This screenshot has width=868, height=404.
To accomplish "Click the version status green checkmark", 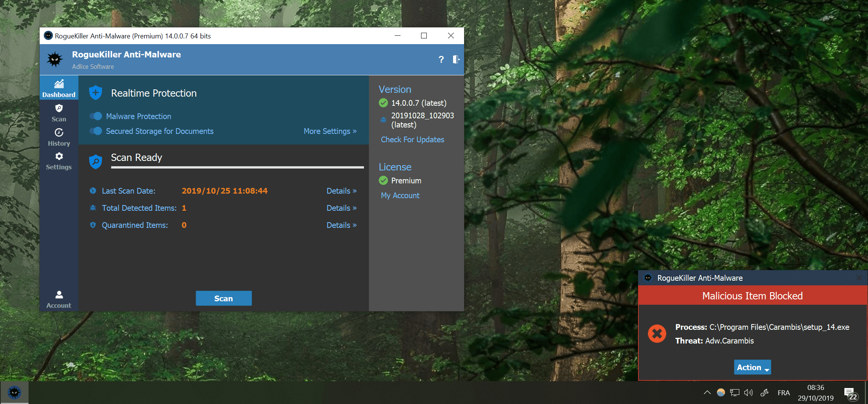I will (383, 103).
